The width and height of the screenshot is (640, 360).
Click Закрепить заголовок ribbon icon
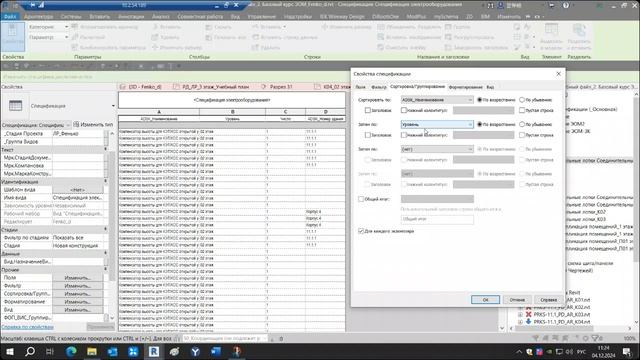pyautogui.click(x=448, y=47)
